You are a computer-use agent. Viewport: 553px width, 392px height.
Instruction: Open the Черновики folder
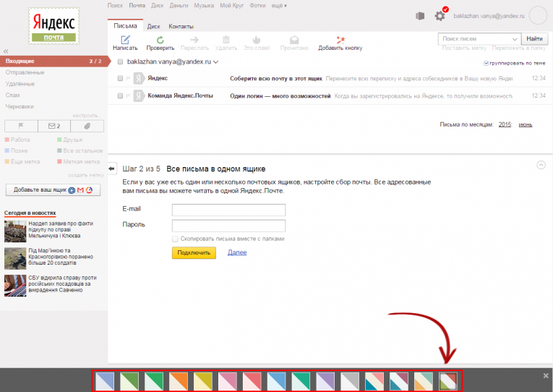[20, 106]
